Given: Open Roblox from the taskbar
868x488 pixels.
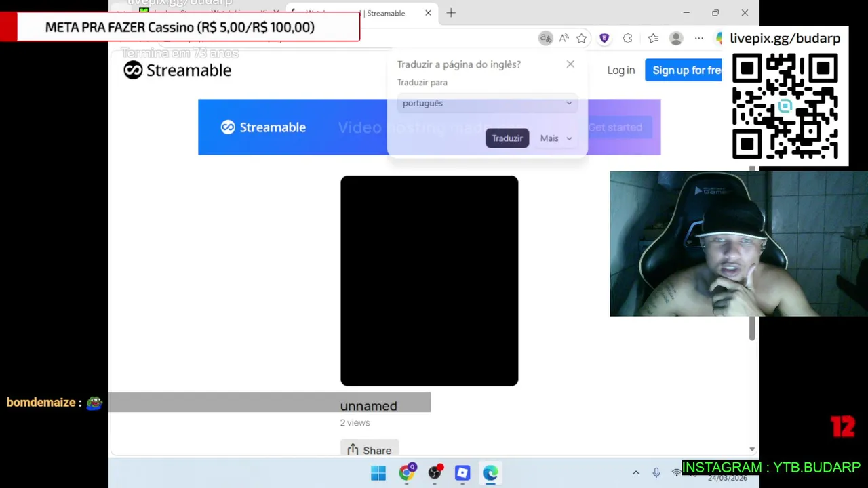Looking at the screenshot, I should pos(462,473).
